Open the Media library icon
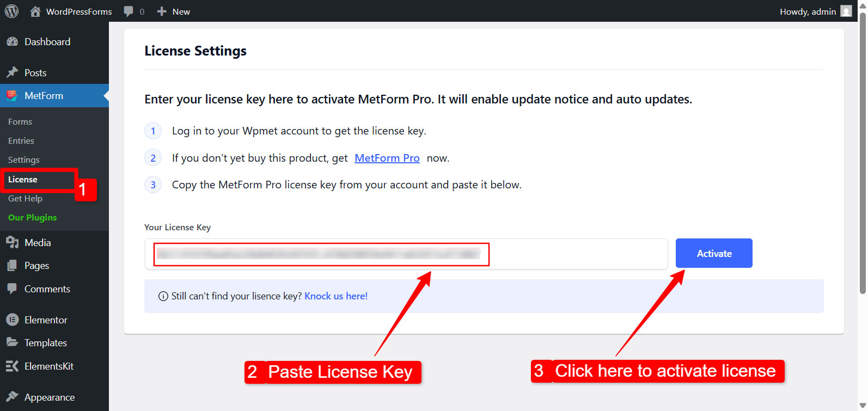This screenshot has height=411, width=868. point(12,242)
